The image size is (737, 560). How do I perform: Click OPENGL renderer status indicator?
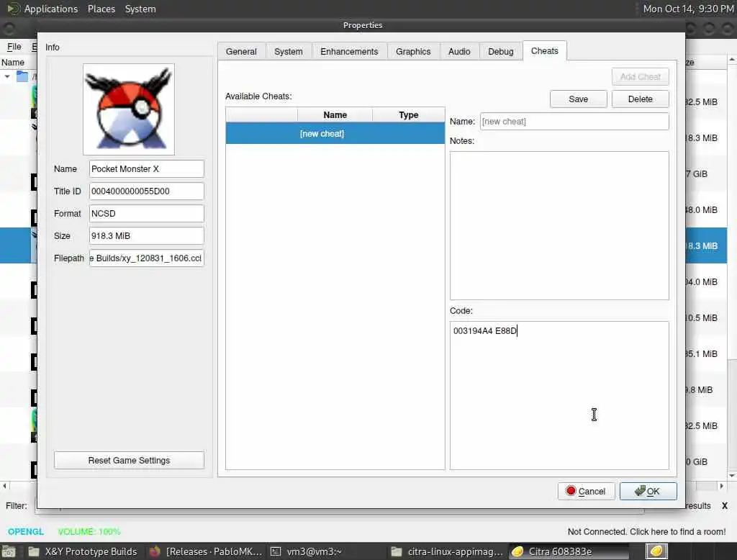[x=26, y=531]
